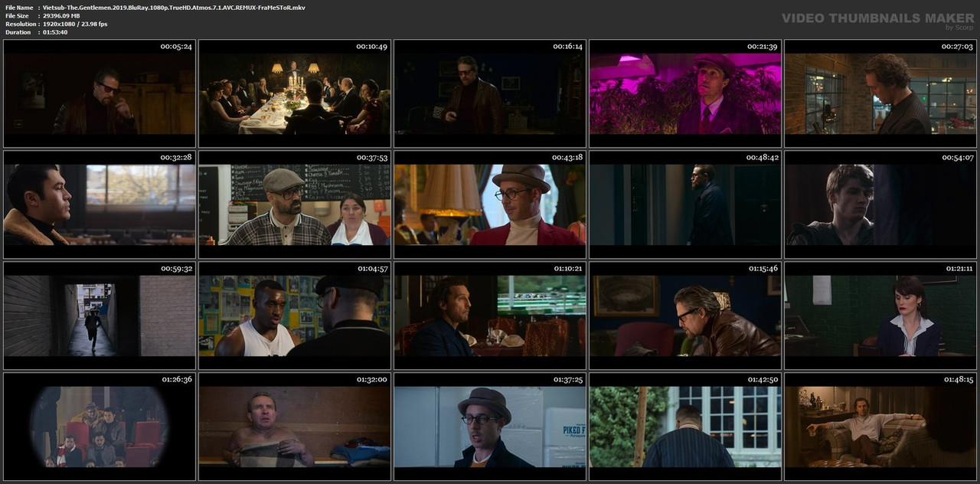Click the cafe thumbnail at 00:37:53
Screen dimensions: 980x484
[295, 204]
